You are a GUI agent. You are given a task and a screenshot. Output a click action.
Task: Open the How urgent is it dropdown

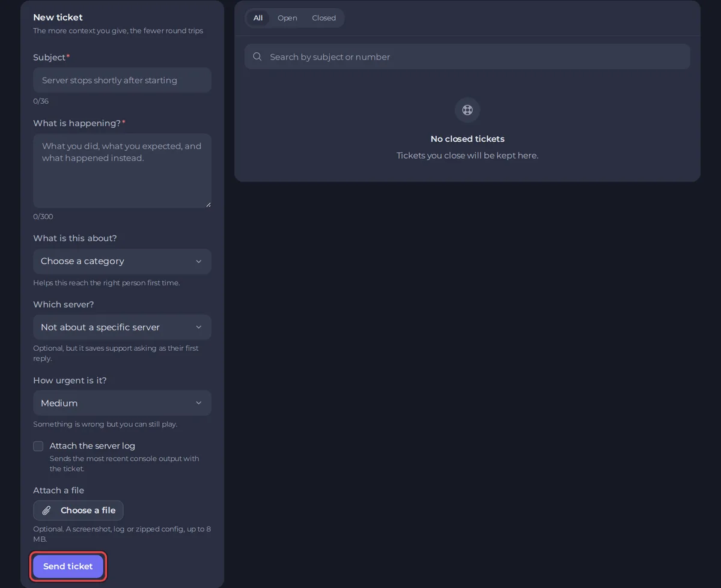point(122,403)
